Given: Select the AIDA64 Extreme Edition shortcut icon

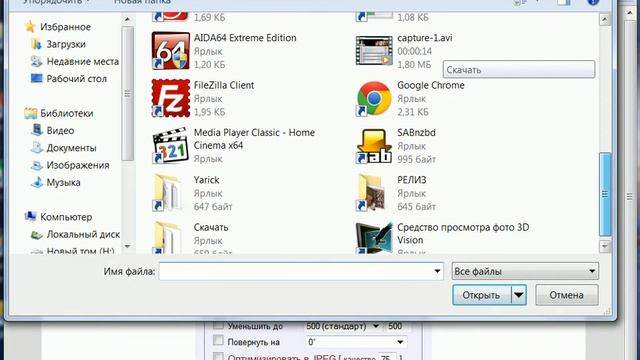Looking at the screenshot, I should click(x=171, y=51).
